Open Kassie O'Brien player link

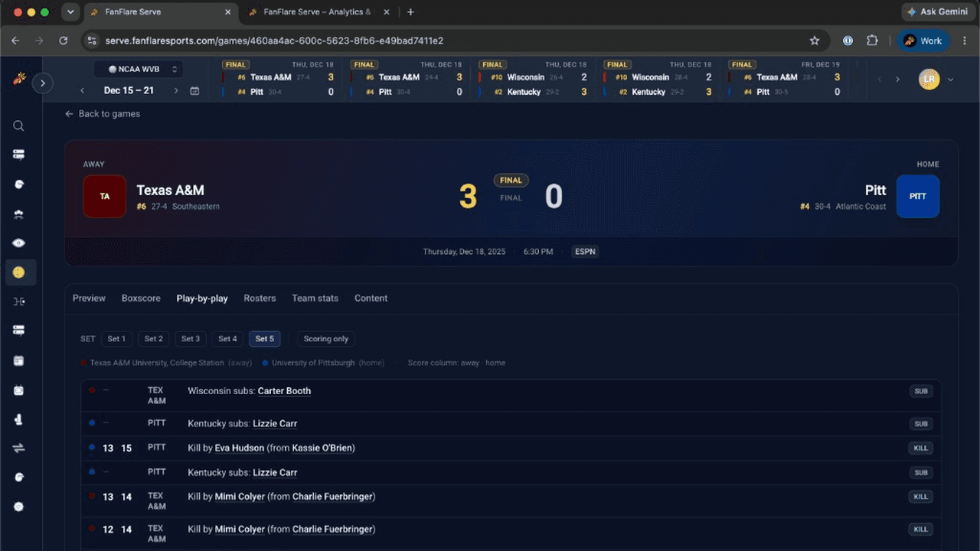coord(322,448)
